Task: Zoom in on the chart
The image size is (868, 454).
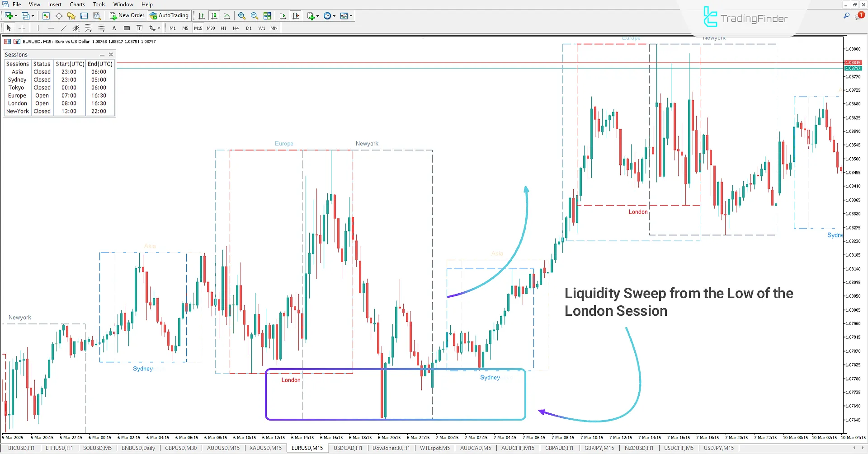Action: [242, 15]
